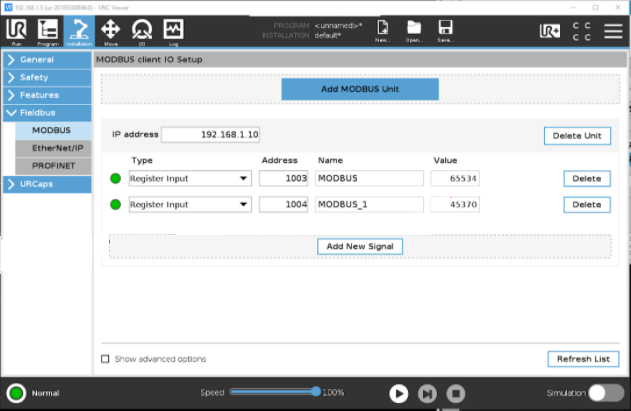Click the UR+ icon in header
Viewport: 631px width, 411px height.
[x=550, y=31]
